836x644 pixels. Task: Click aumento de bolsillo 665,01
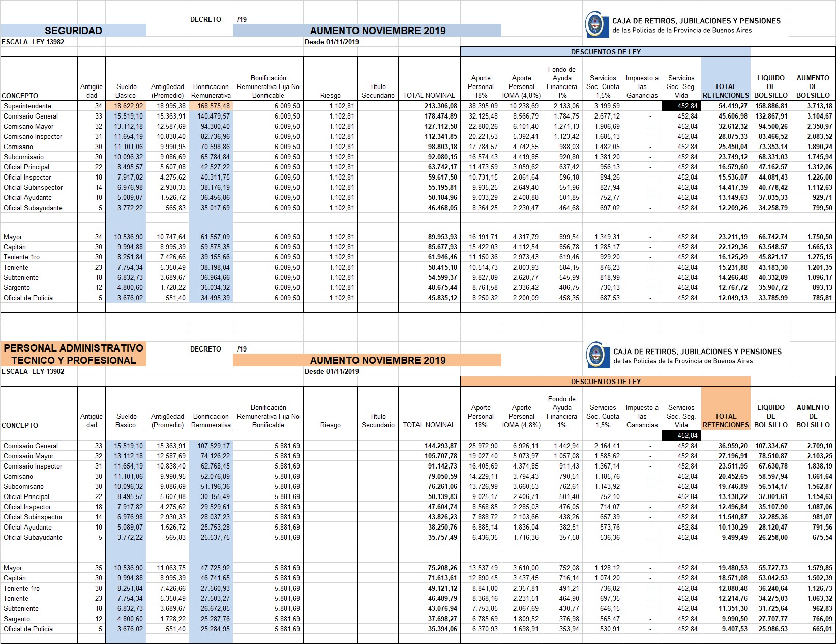click(x=822, y=629)
